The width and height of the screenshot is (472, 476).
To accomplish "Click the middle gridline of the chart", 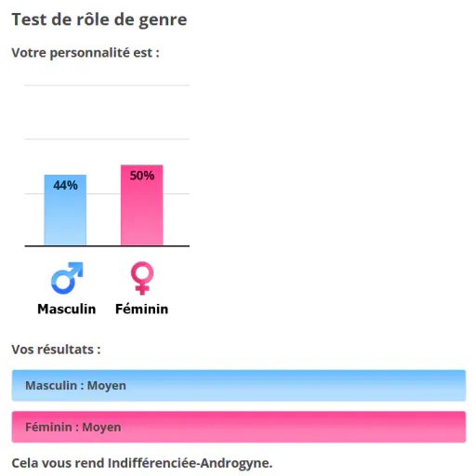I will (107, 139).
